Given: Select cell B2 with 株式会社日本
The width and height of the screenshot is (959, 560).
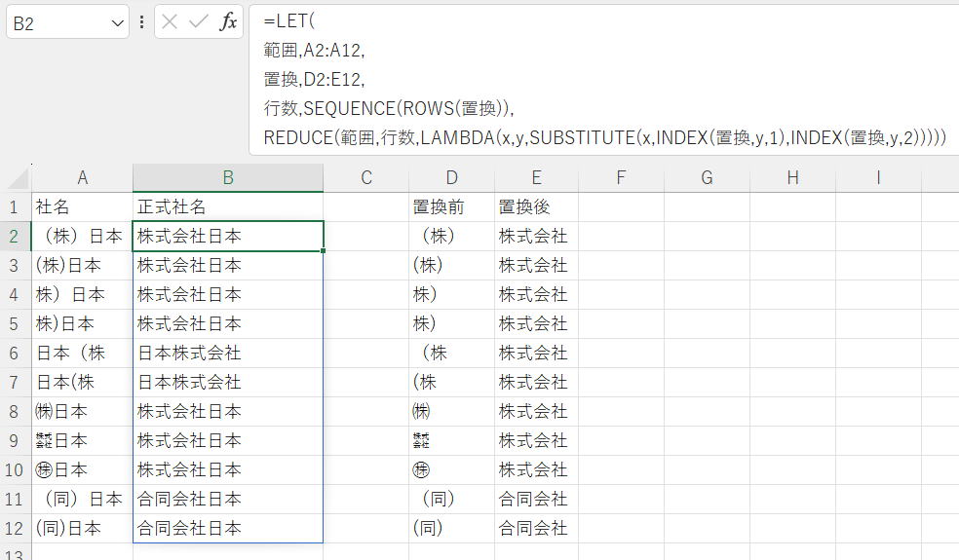Looking at the screenshot, I should coord(228,237).
